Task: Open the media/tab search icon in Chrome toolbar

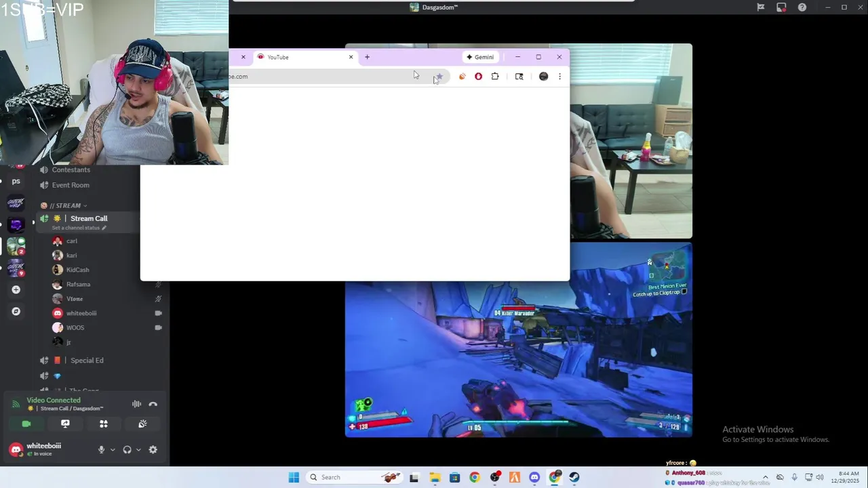Action: [x=519, y=77]
